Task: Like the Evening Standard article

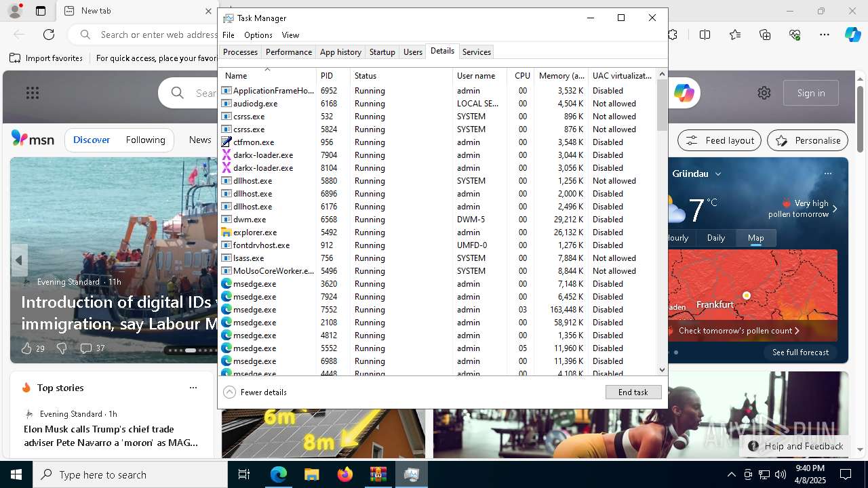Action: (x=26, y=348)
